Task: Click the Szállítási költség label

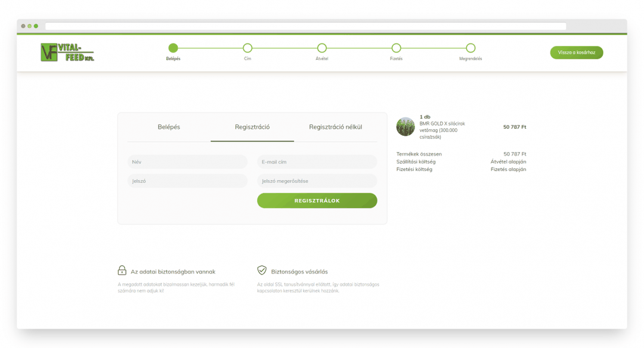Action: [x=416, y=161]
